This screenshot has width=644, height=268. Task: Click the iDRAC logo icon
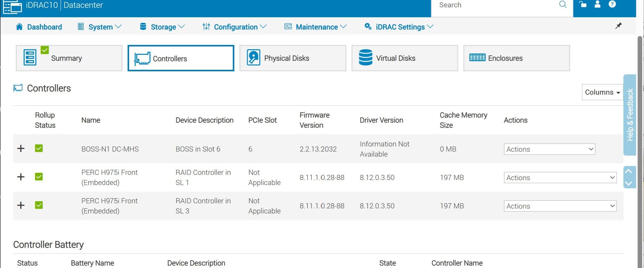tap(12, 6)
